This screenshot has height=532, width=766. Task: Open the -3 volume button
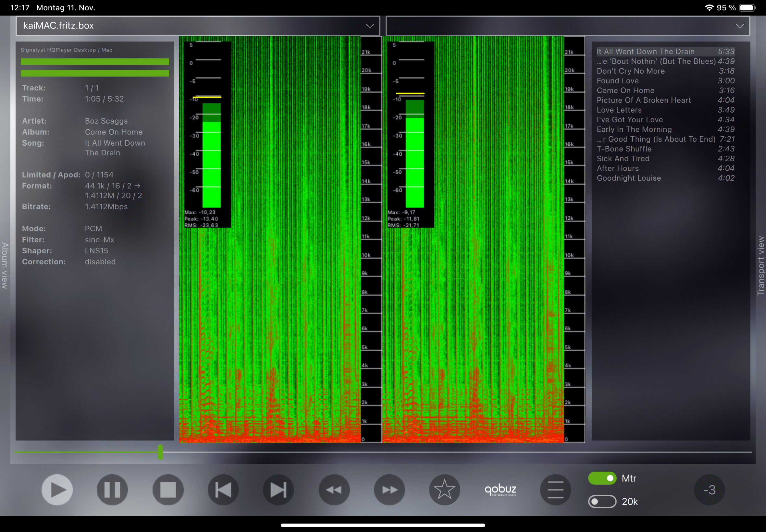click(x=709, y=490)
